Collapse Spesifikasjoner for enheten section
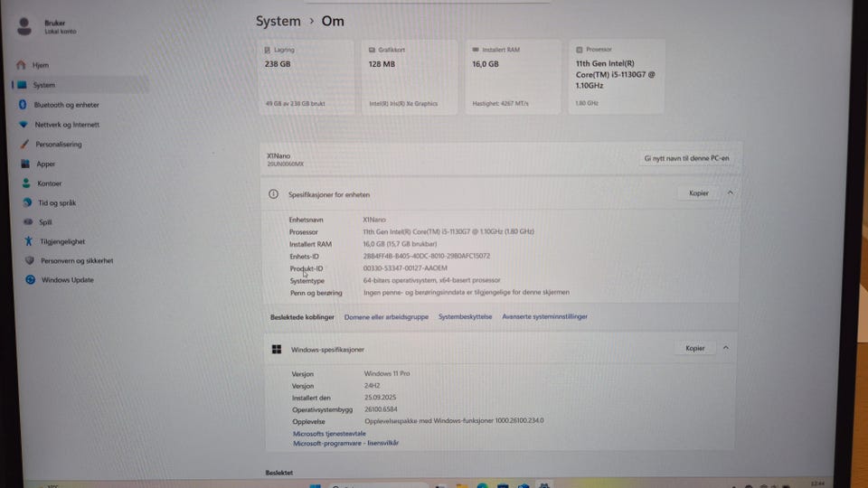The height and width of the screenshot is (488, 868). click(731, 193)
